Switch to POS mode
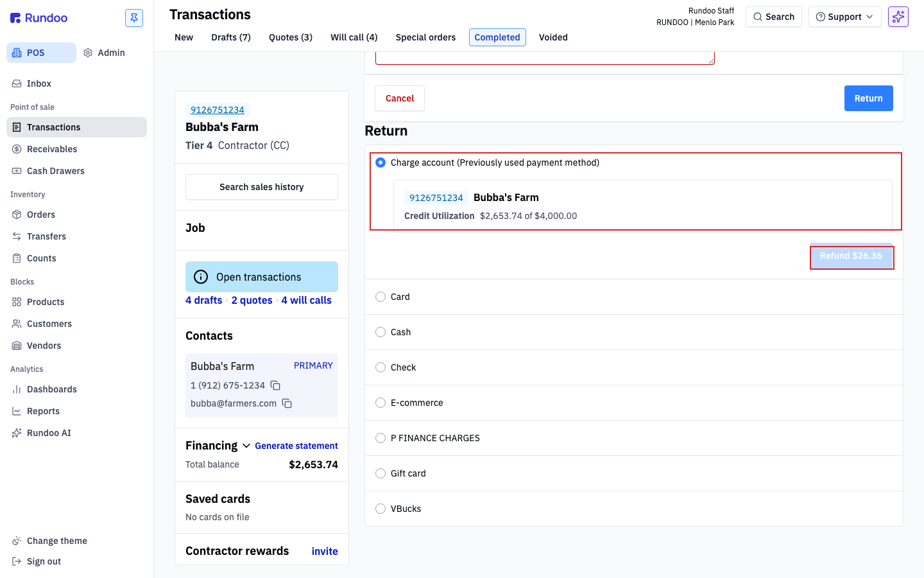 pyautogui.click(x=41, y=53)
